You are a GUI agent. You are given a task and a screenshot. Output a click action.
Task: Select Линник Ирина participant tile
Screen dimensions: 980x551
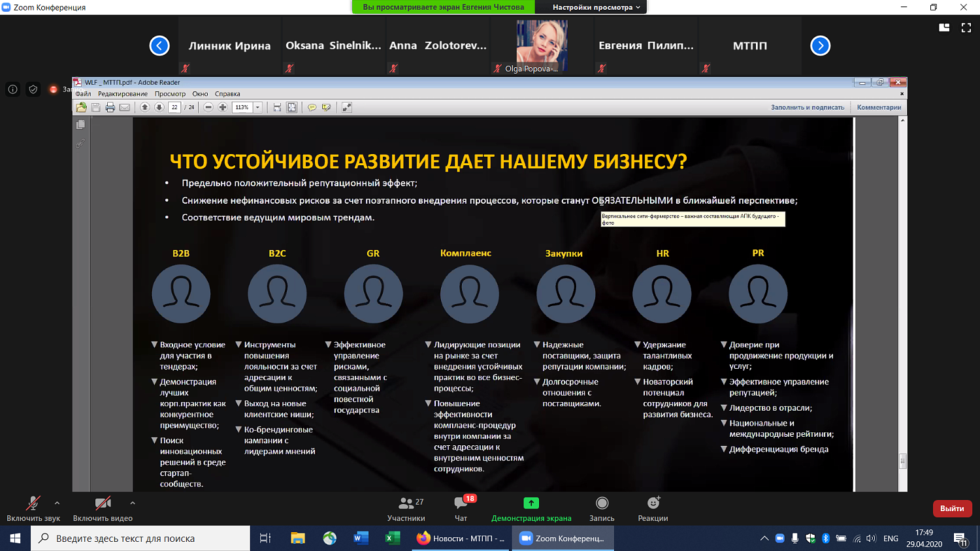pyautogui.click(x=229, y=46)
